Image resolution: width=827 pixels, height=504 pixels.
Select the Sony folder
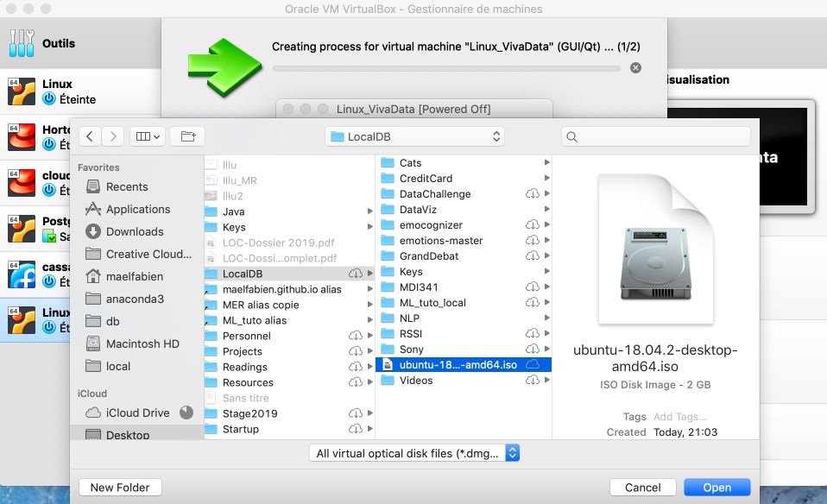click(464, 350)
